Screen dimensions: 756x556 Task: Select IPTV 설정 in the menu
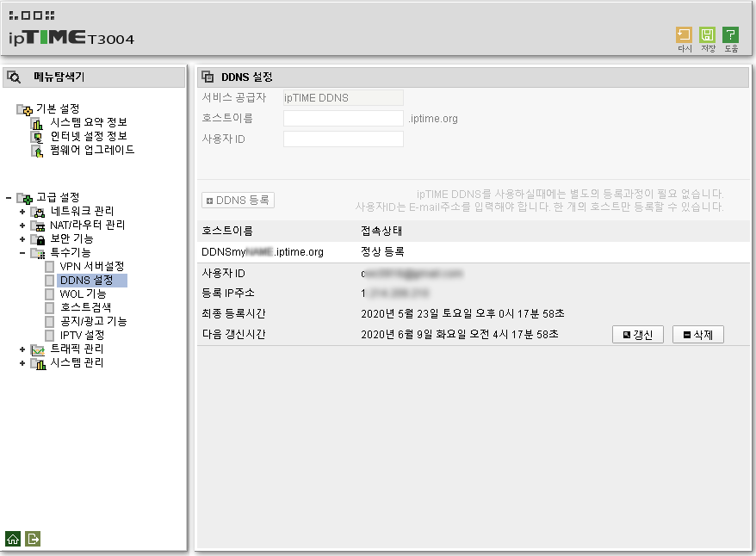tap(82, 335)
